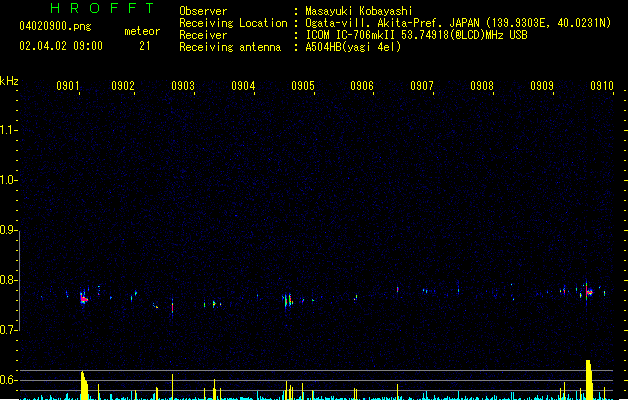Click the Ogata-vill. Akita-Pref. JAPAN location text
The image size is (629, 400).
click(458, 23)
